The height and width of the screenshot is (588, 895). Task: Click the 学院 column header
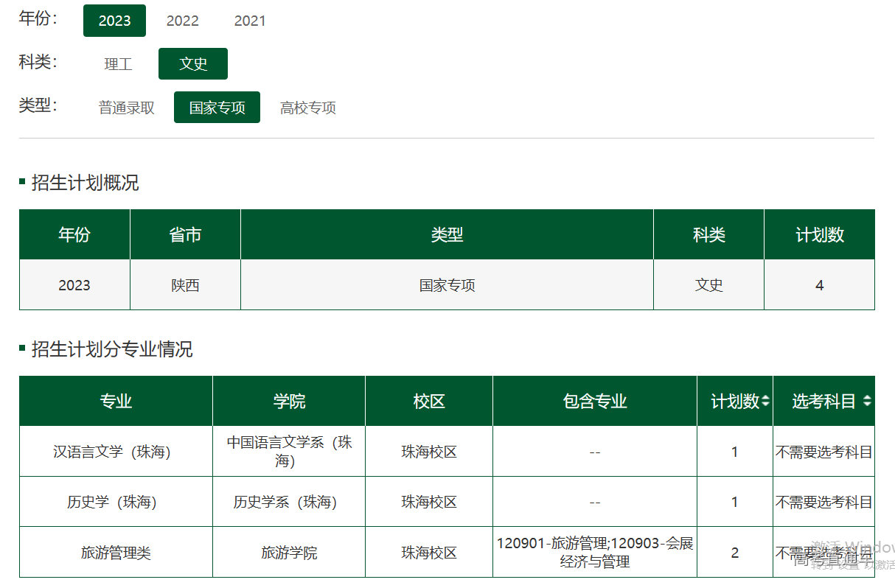(x=289, y=402)
